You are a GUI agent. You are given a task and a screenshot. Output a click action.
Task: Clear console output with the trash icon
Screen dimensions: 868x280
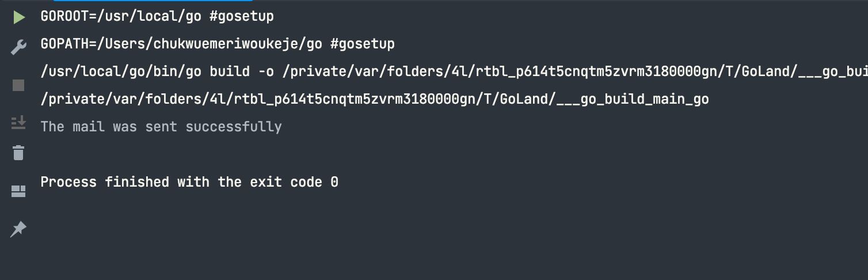(x=18, y=153)
